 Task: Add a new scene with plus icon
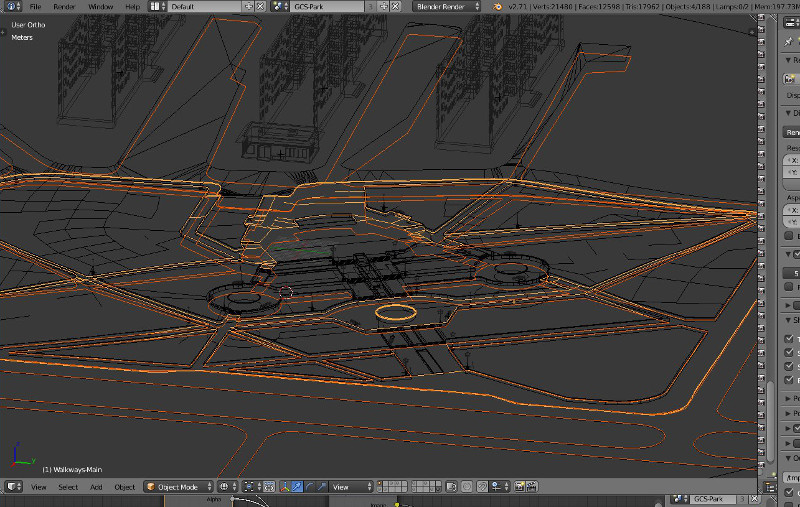click(384, 7)
